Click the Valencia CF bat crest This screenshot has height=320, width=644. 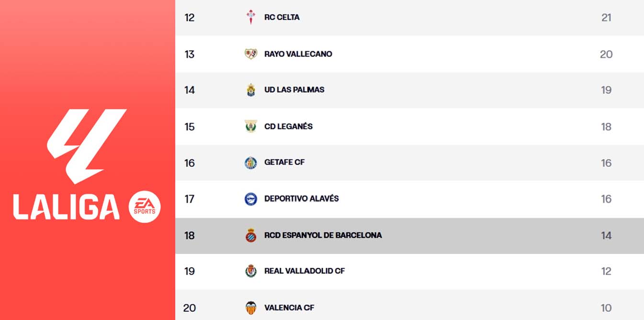coord(251,308)
